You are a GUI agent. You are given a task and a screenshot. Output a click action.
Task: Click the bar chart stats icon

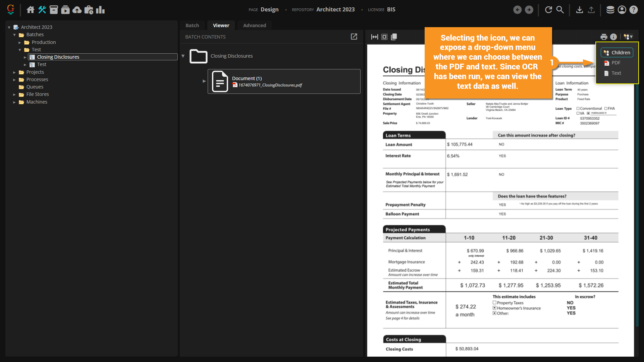(100, 10)
